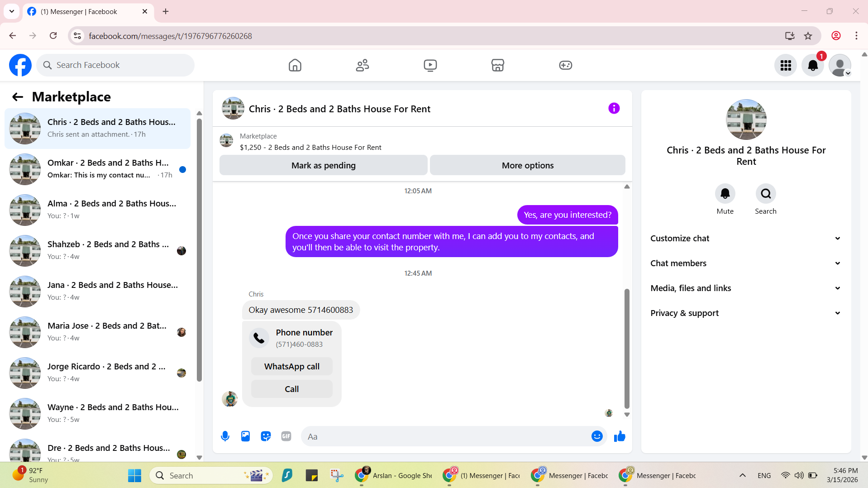Screen dimensions: 868x488
Task: Open the Jorge Ricardo conversation
Action: (x=97, y=373)
